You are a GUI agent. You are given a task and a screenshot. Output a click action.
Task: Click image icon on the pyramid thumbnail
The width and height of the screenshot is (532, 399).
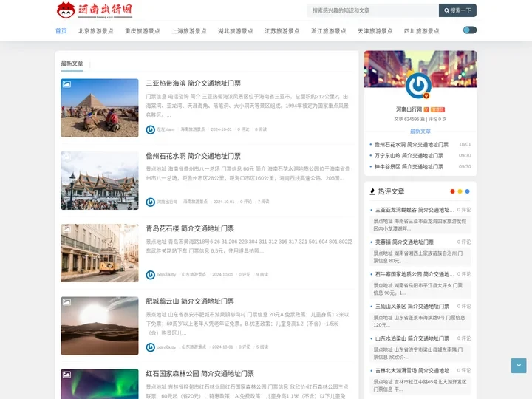tap(66, 84)
